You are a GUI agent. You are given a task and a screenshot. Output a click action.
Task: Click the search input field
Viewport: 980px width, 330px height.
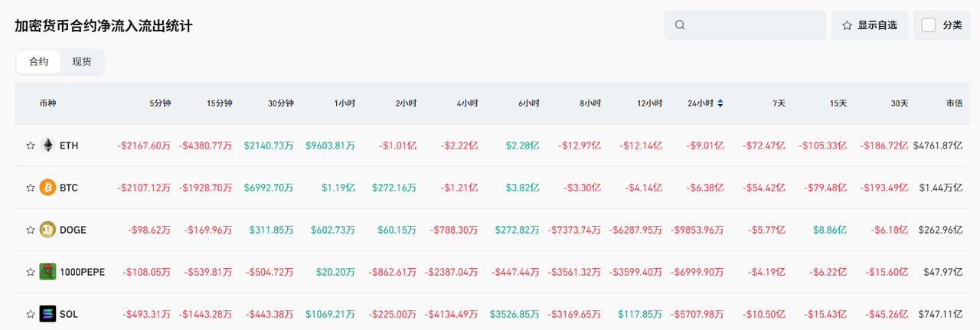745,25
